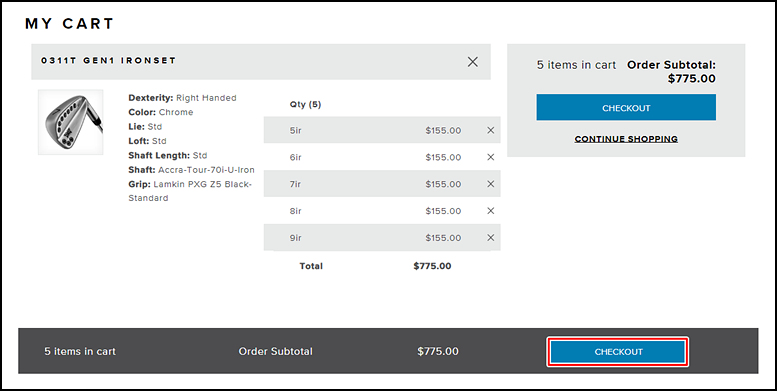Open the iron club product thumbnail
777x391 pixels.
click(x=70, y=122)
